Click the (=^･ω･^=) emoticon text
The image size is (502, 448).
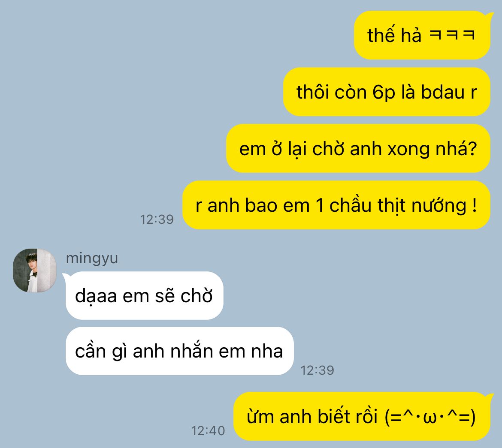430,417
